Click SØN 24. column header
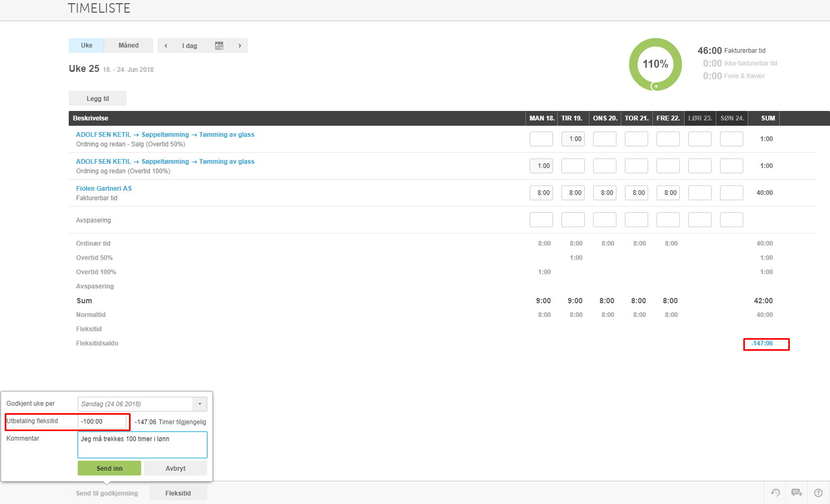Viewport: 830px width, 504px height. click(x=732, y=118)
